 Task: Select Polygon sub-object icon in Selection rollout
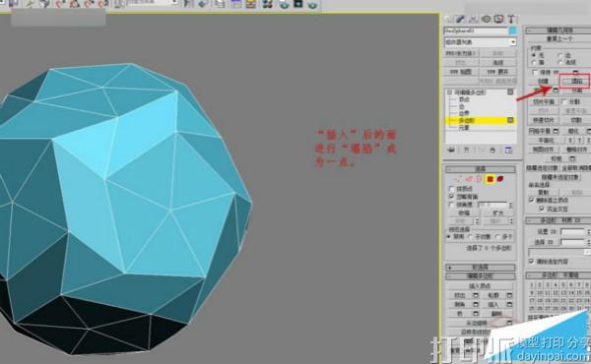(x=490, y=179)
